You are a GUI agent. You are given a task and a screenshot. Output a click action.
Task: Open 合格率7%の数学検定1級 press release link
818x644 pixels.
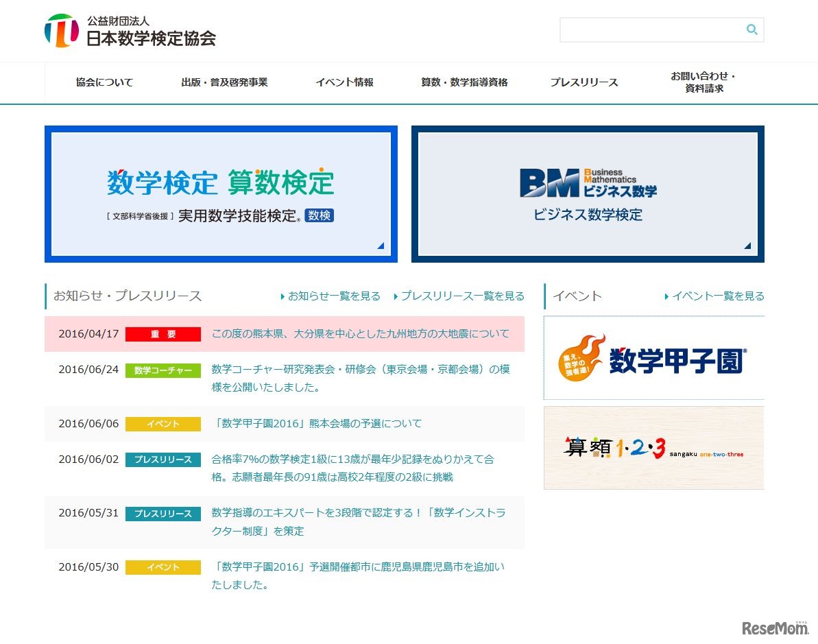pos(352,468)
